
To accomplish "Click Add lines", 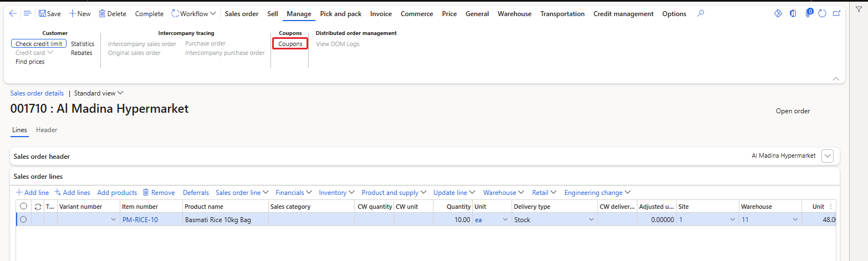I will click(72, 193).
